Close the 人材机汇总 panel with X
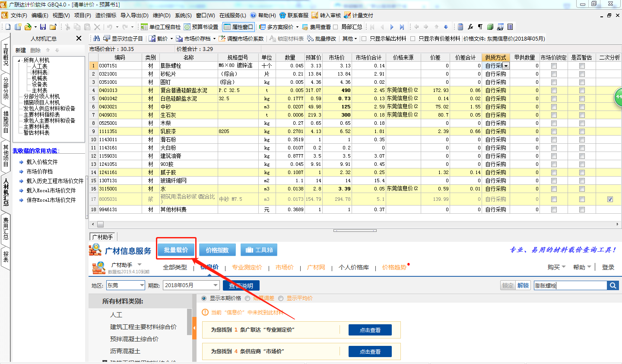 point(79,38)
